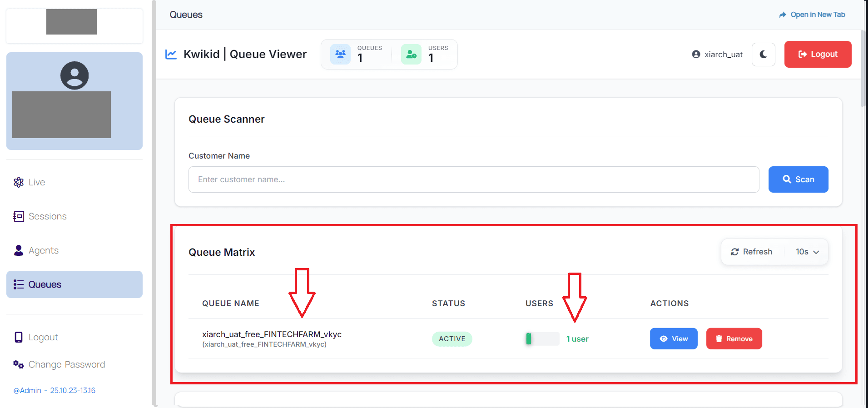Click the Refresh button in Queue Matrix
868x408 pixels.
tap(752, 252)
